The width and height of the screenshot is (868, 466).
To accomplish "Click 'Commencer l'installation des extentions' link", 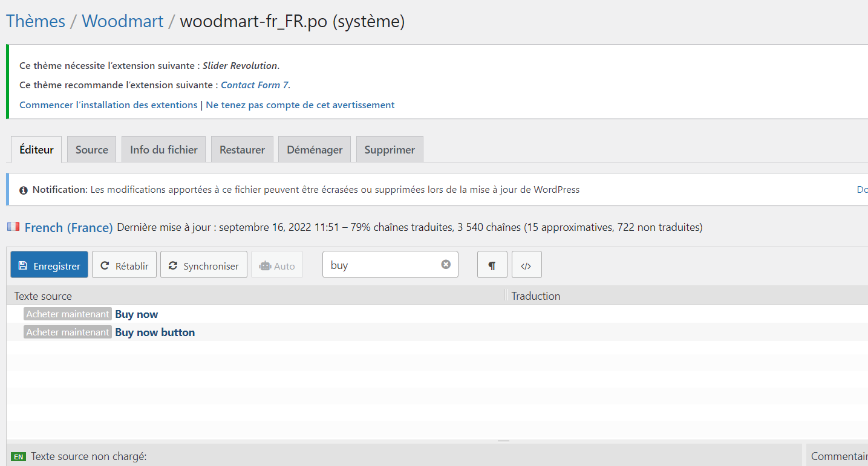I will click(x=108, y=105).
